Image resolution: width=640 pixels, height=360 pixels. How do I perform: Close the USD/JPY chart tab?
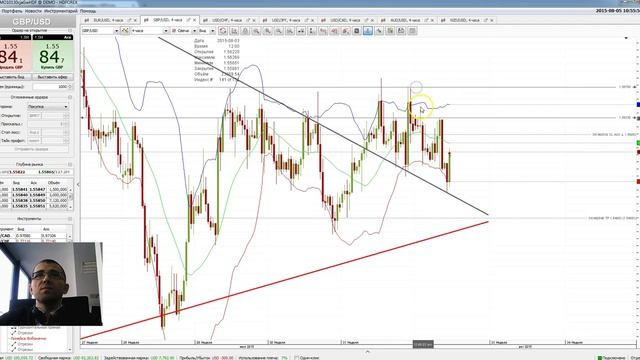click(313, 20)
